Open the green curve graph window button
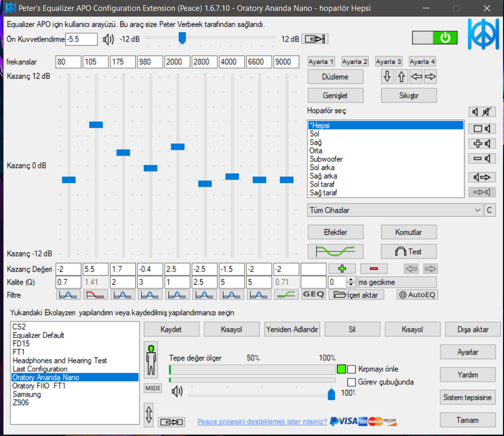Screen dimensions: 504x436 (x=335, y=251)
